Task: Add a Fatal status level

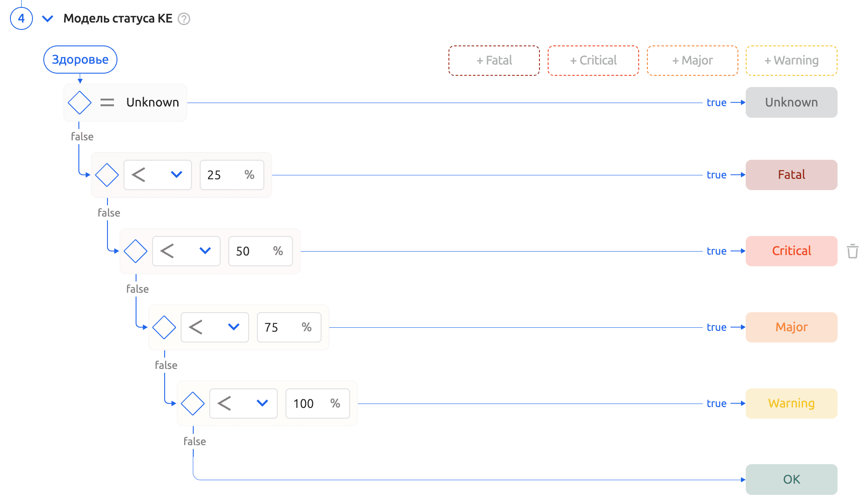Action: tap(494, 61)
